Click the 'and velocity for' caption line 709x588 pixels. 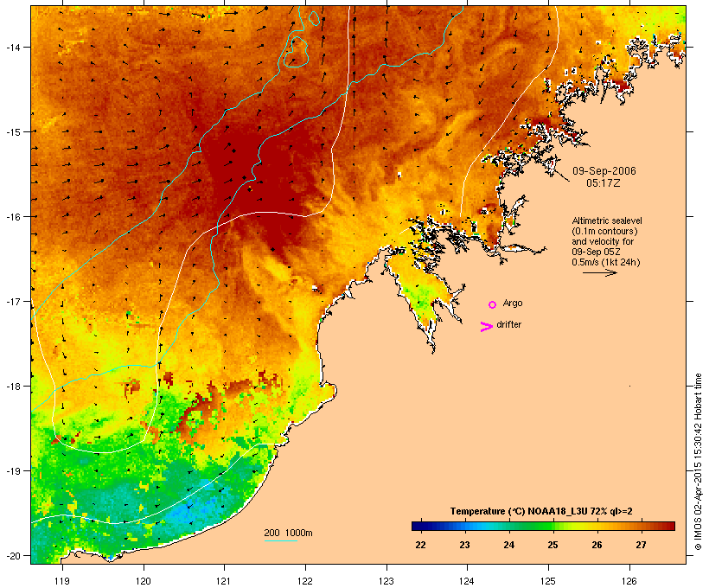tap(603, 241)
